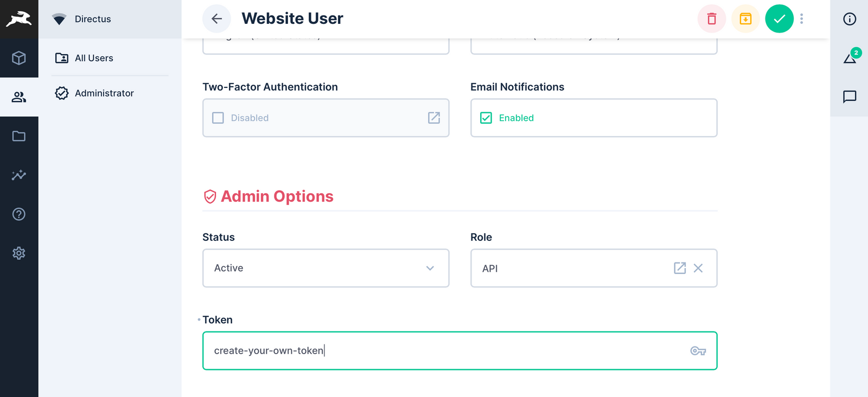Open the Role in a new window
The height and width of the screenshot is (397, 868).
pyautogui.click(x=680, y=268)
